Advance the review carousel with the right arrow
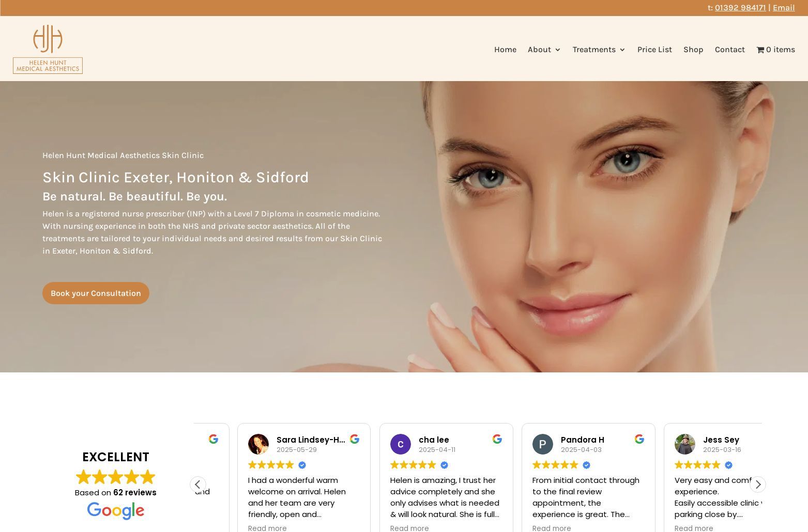808x532 pixels. point(757,484)
